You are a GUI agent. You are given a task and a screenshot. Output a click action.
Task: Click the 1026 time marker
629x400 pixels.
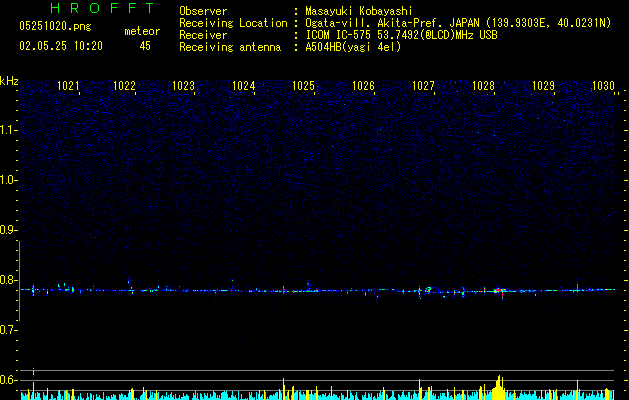tap(363, 86)
